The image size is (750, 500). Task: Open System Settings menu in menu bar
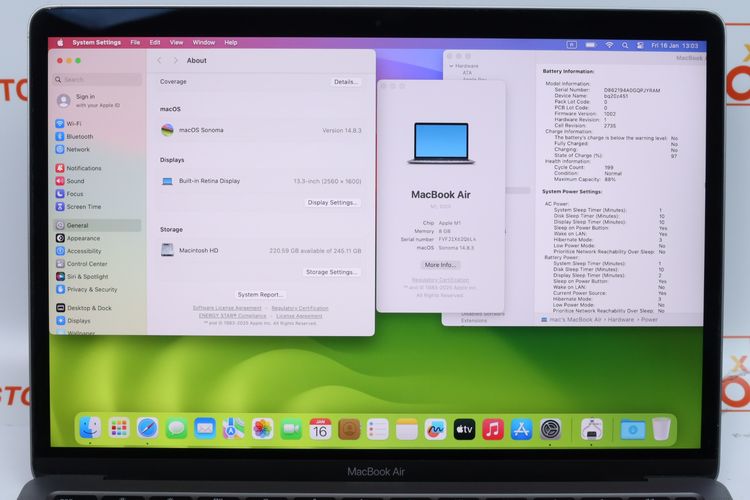coord(97,43)
